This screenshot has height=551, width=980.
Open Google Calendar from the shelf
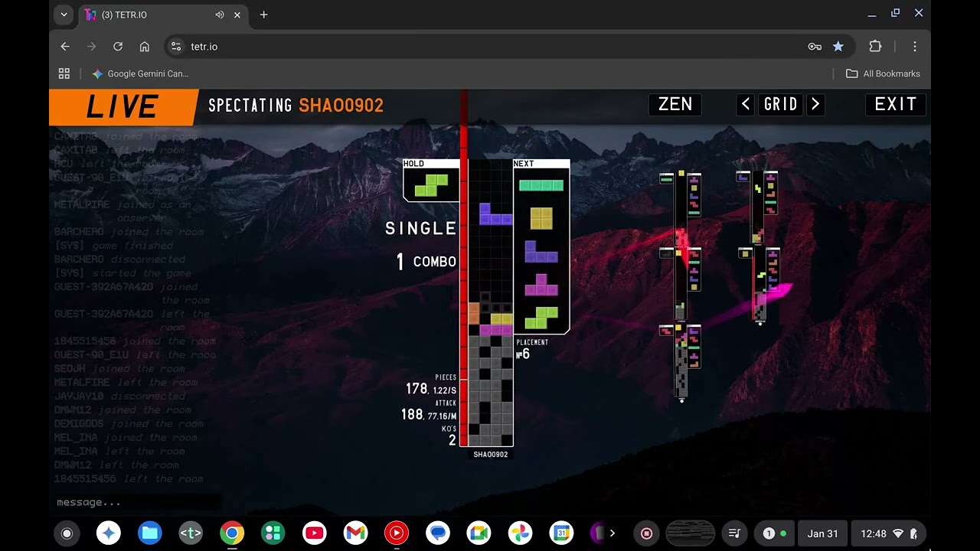[561, 533]
